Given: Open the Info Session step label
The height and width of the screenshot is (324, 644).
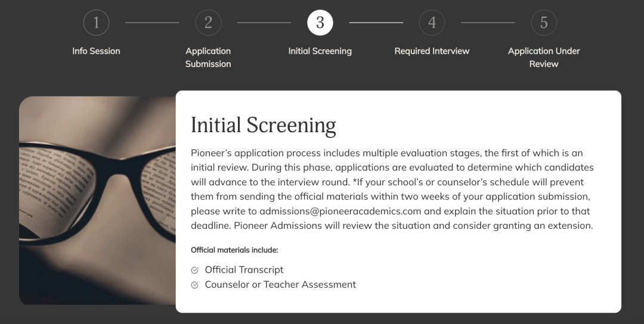Looking at the screenshot, I should pyautogui.click(x=96, y=51).
